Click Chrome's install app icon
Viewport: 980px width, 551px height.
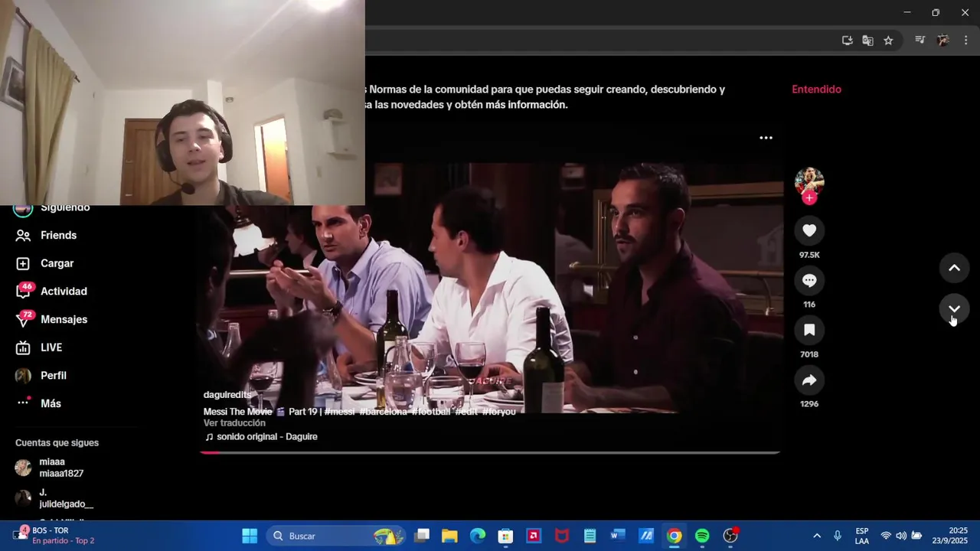[847, 41]
